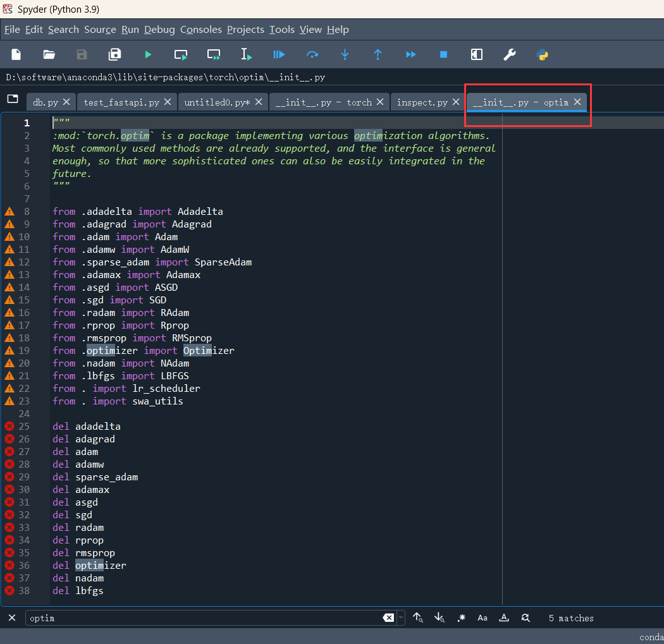This screenshot has height=644, width=664.
Task: Continue execution until next breakpoint
Action: point(411,54)
